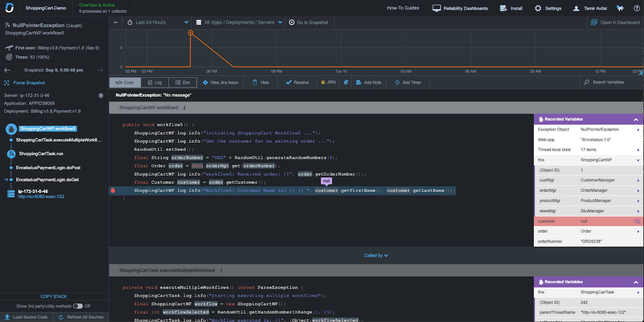This screenshot has height=322, width=644.
Task: Select EnceladusPaymentLogin.doPost frame
Action: pos(48,168)
